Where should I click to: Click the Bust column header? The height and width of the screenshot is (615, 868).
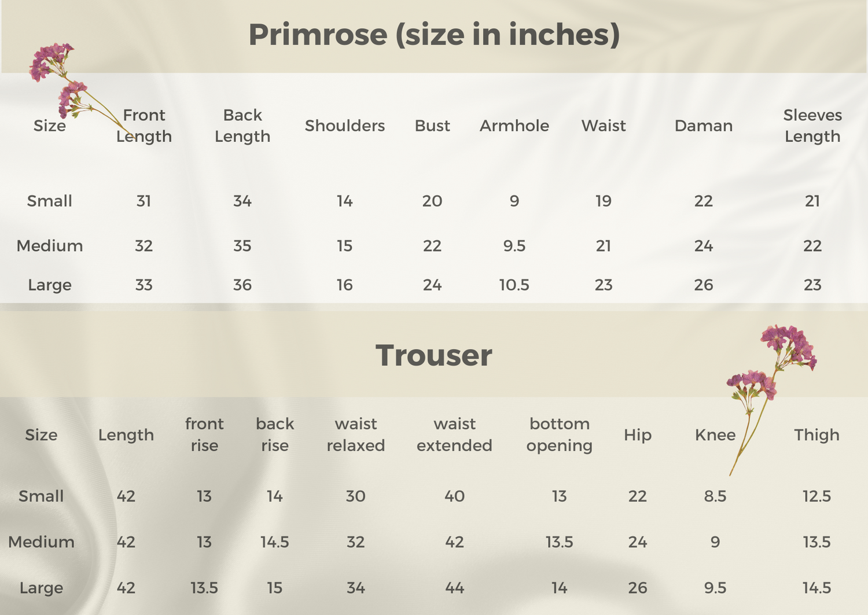[432, 126]
